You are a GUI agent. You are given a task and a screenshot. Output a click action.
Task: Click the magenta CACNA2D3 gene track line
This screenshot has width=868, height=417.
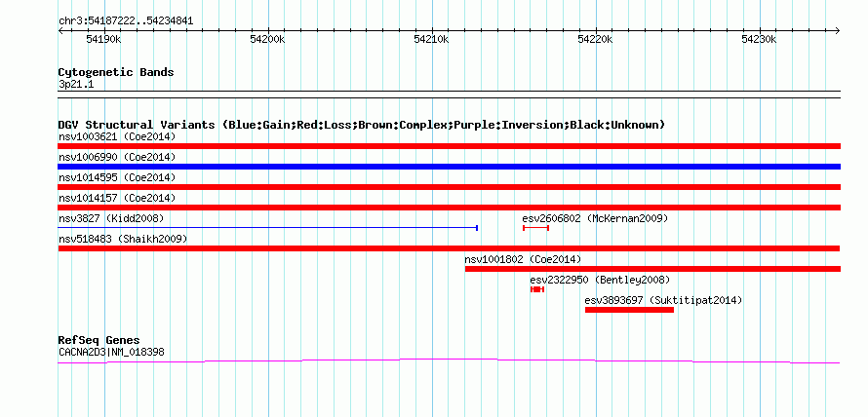click(449, 361)
